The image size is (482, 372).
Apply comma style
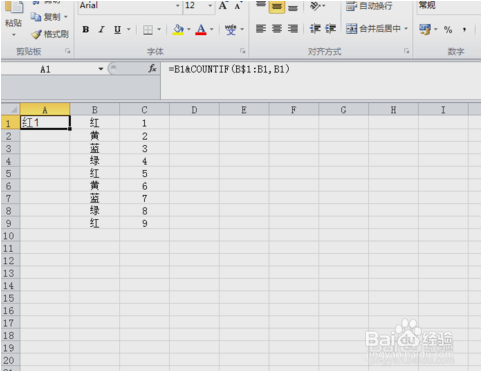464,30
